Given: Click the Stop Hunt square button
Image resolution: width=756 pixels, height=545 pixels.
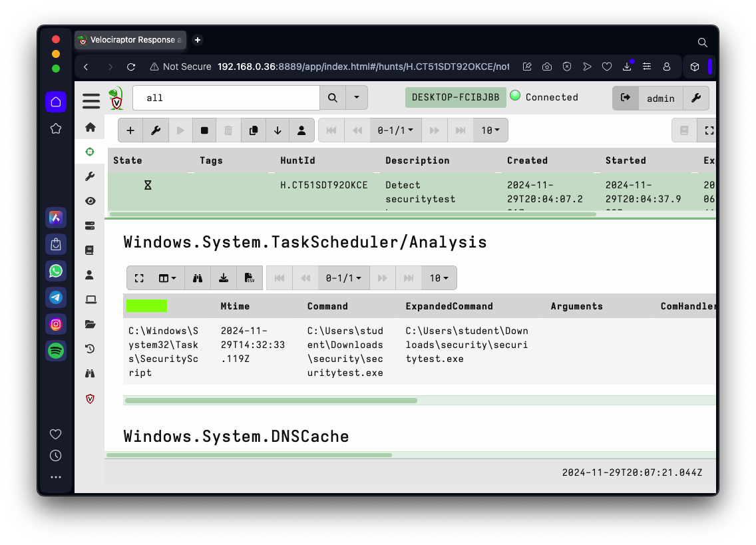Looking at the screenshot, I should (204, 130).
